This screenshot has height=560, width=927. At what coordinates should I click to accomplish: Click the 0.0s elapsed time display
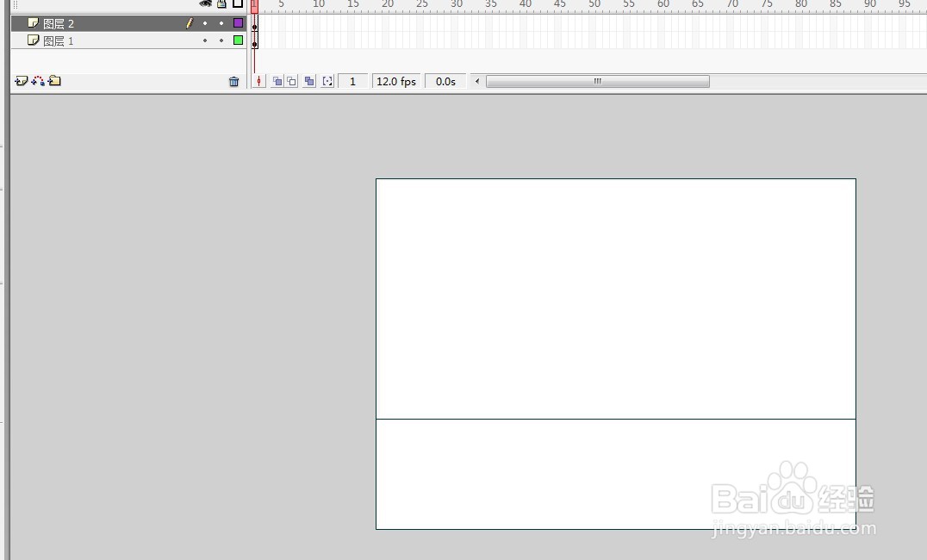pos(445,82)
